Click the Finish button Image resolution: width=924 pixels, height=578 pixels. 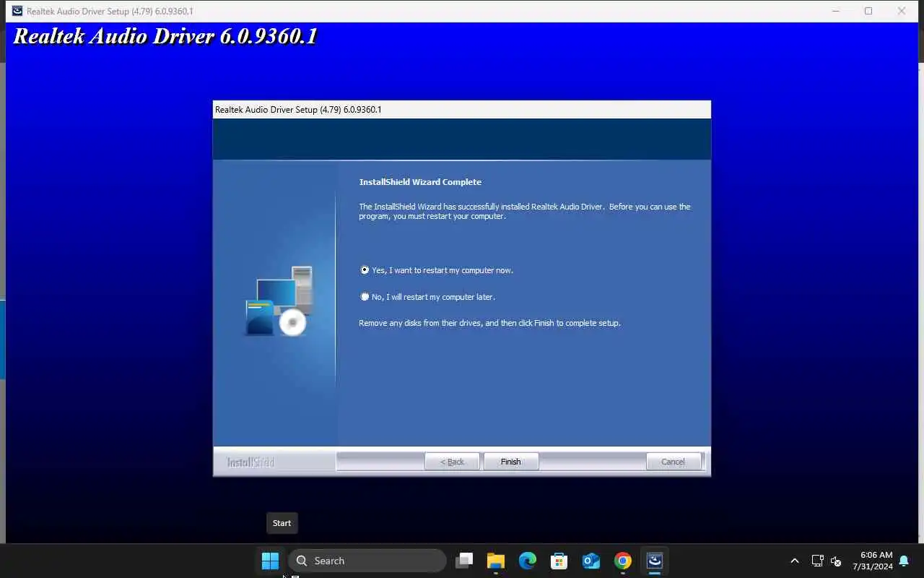click(x=510, y=462)
